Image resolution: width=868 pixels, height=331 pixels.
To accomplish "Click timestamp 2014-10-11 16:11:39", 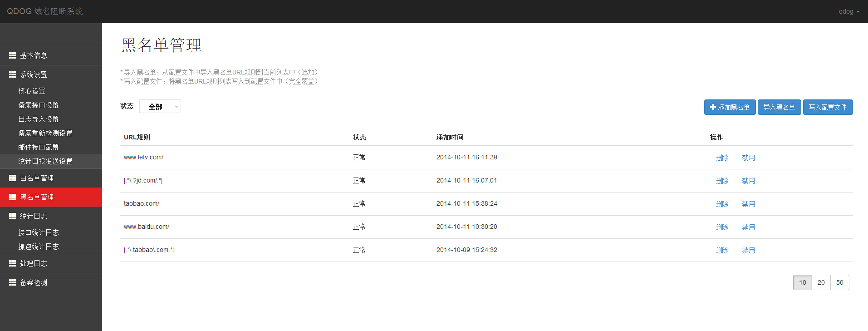I will coord(467,157).
